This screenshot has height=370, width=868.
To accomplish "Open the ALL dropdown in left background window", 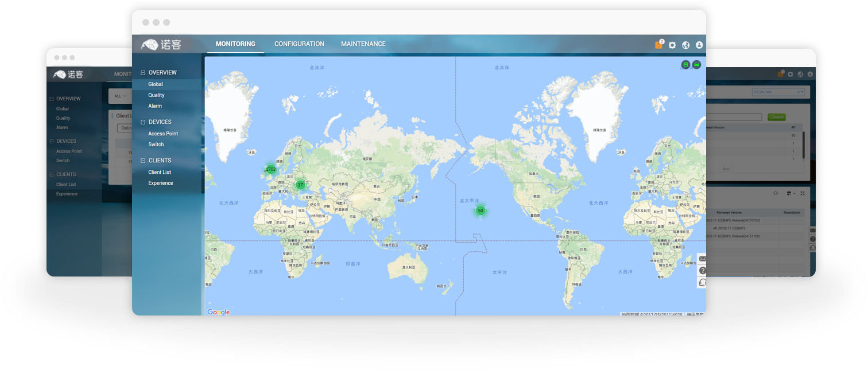I will click(x=121, y=96).
